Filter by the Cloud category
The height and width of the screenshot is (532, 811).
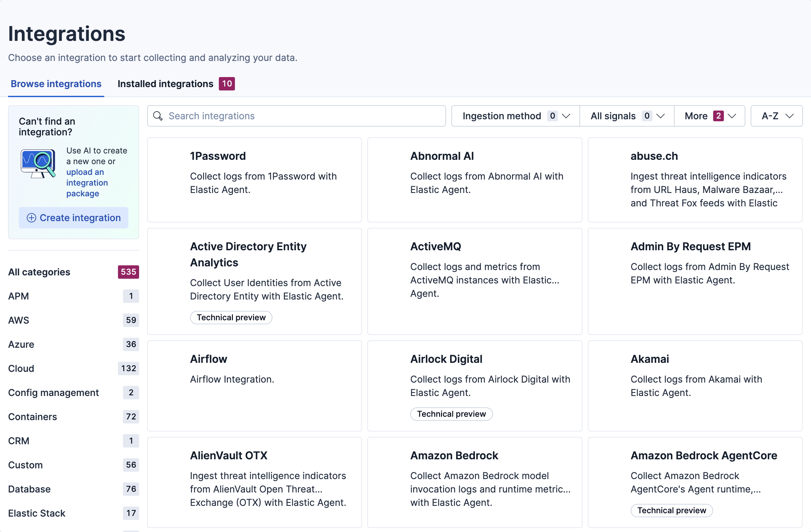click(74, 369)
